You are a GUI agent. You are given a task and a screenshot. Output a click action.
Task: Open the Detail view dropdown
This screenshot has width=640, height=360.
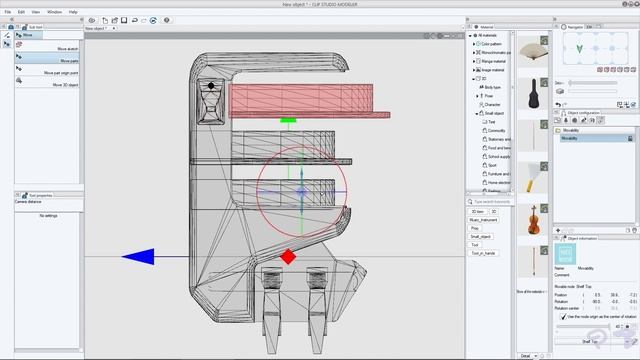pos(529,356)
